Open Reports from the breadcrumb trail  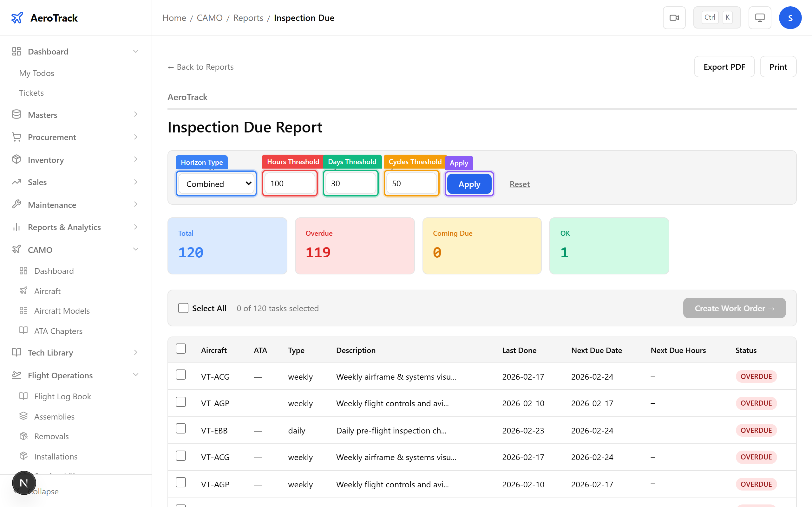tap(248, 17)
